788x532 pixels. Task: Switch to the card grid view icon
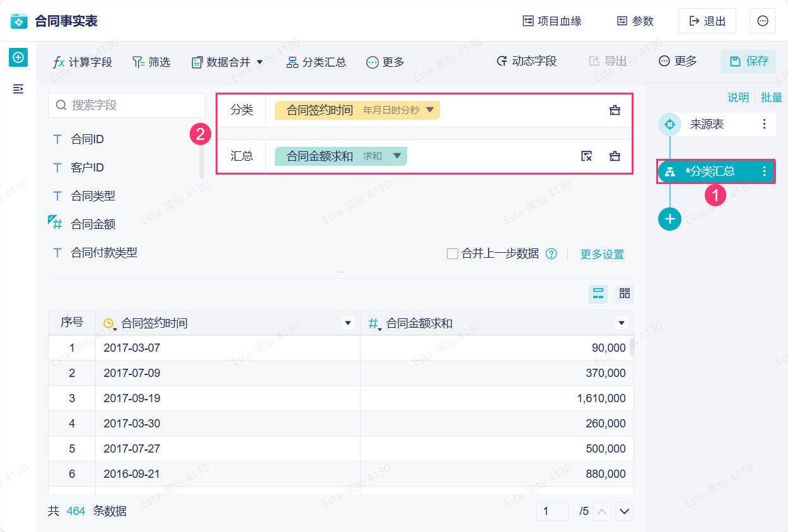625,293
